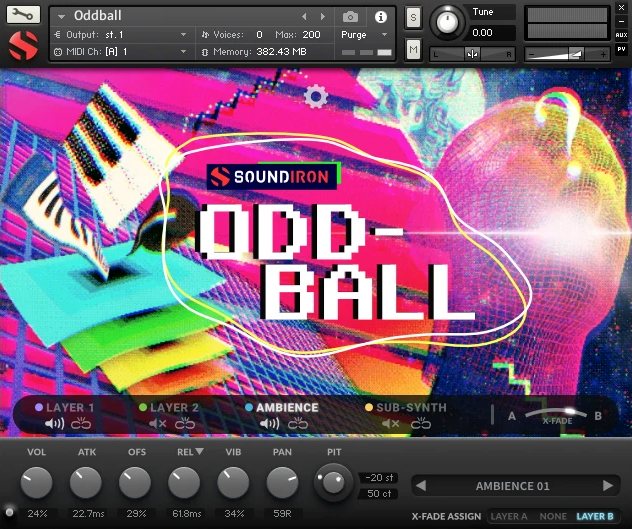Mute Ambience with its speaker icon

(270, 424)
